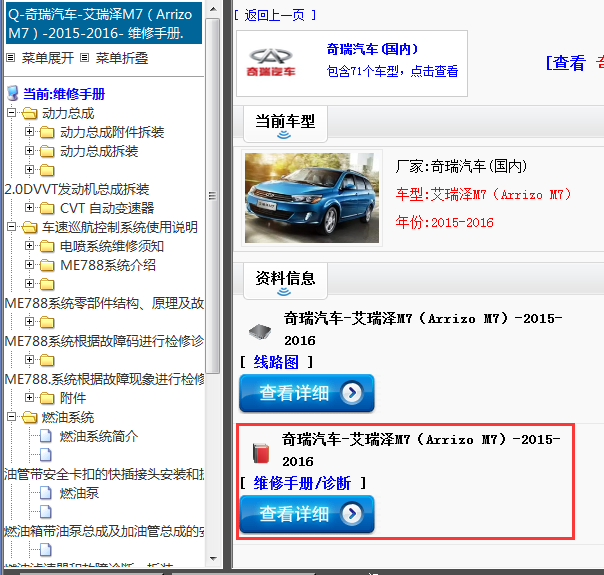Select the 燃油系统简介 tree item
Image resolution: width=604 pixels, height=575 pixels.
click(99, 436)
